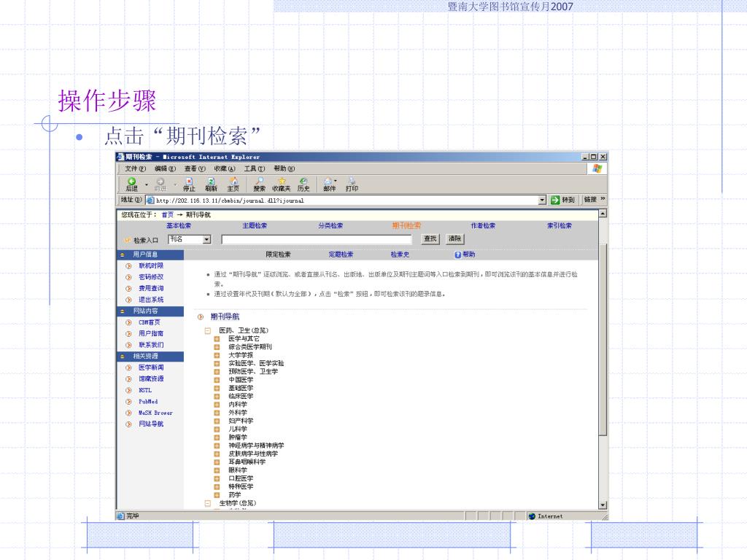Open the 收藏(A) menu
Image resolution: width=747 pixels, height=560 pixels.
coord(225,168)
